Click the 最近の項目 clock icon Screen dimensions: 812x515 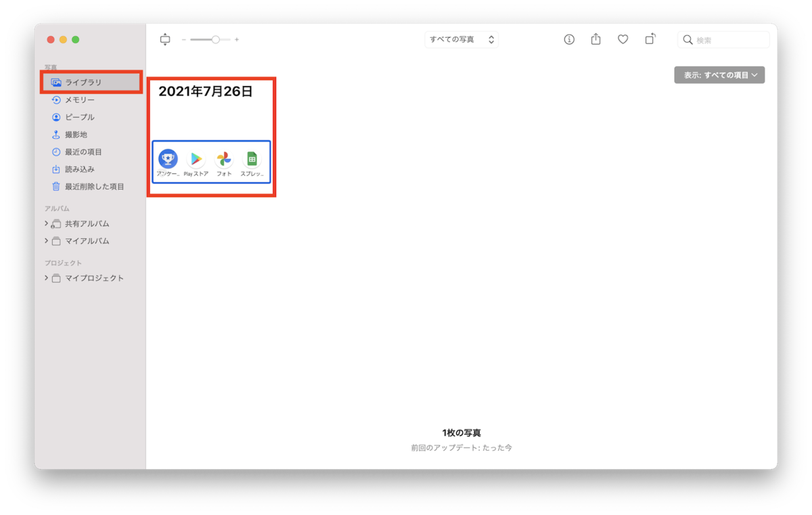coord(56,152)
